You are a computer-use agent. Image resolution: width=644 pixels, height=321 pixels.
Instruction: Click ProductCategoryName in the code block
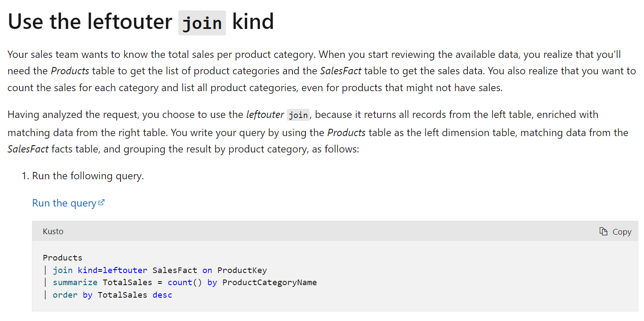click(x=270, y=283)
